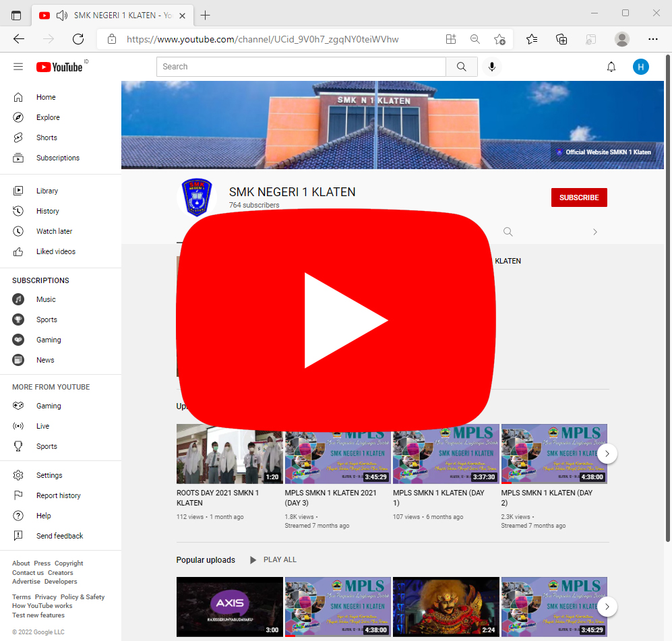Image resolution: width=672 pixels, height=641 pixels.
Task: Click the YouTube logo in header
Action: tap(59, 67)
